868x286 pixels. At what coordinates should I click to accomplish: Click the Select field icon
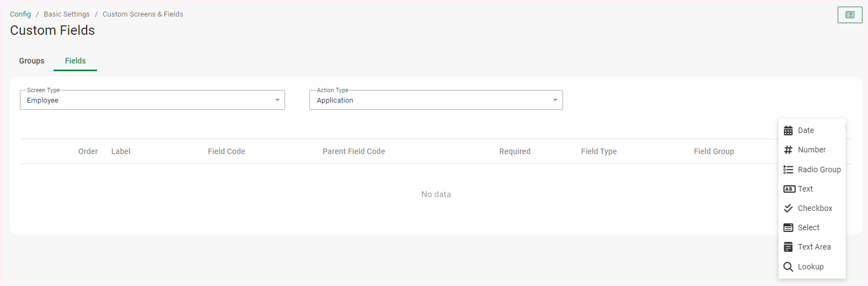click(x=788, y=227)
